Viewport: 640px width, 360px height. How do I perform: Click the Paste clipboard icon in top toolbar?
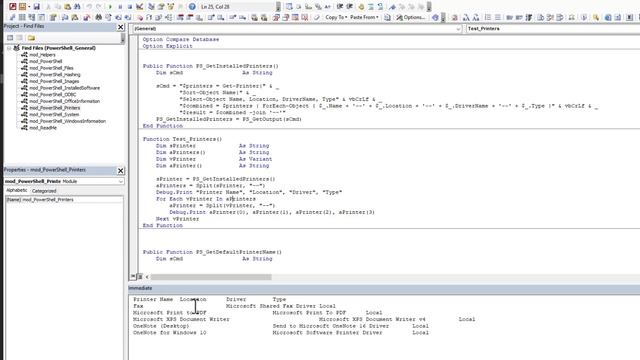(67, 7)
